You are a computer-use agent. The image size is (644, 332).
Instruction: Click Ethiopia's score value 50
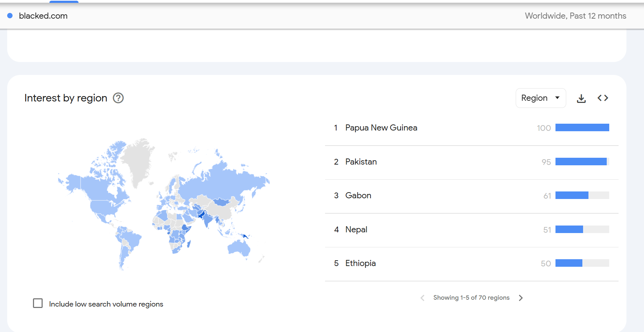(546, 264)
